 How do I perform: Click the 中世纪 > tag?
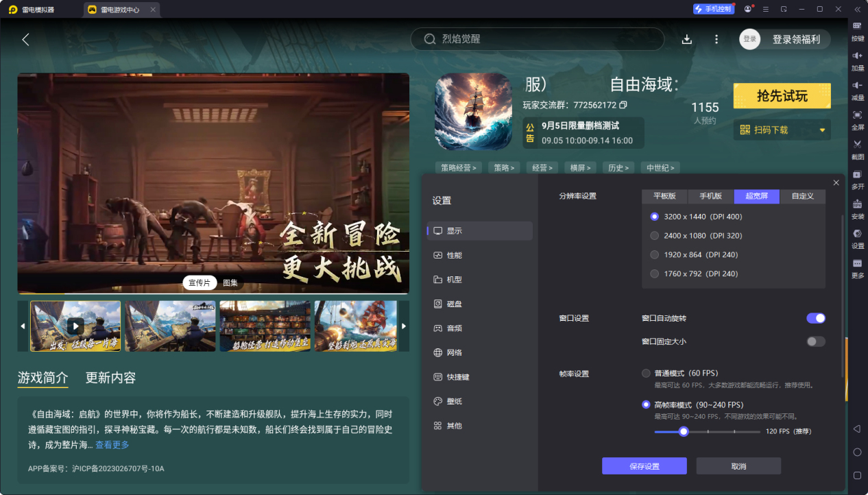[x=660, y=167]
